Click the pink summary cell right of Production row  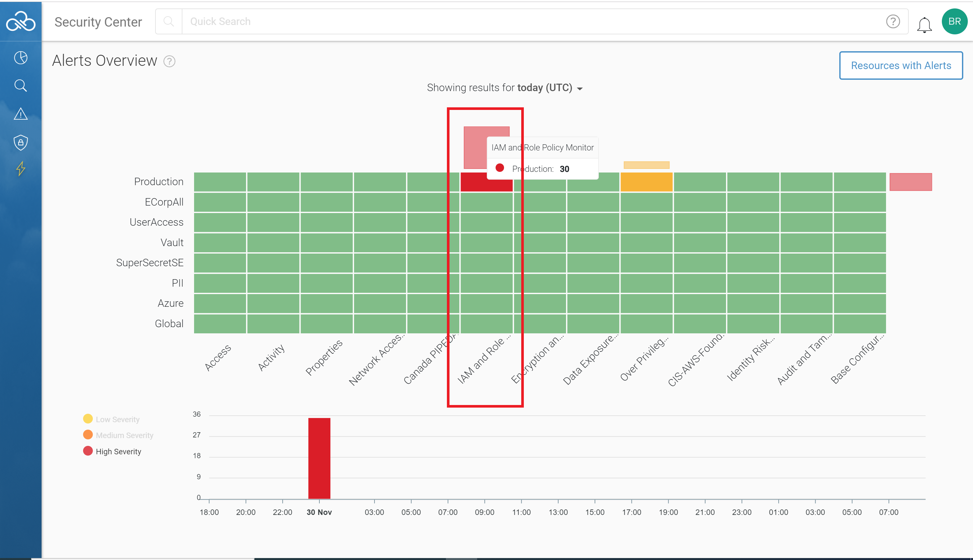pos(911,182)
